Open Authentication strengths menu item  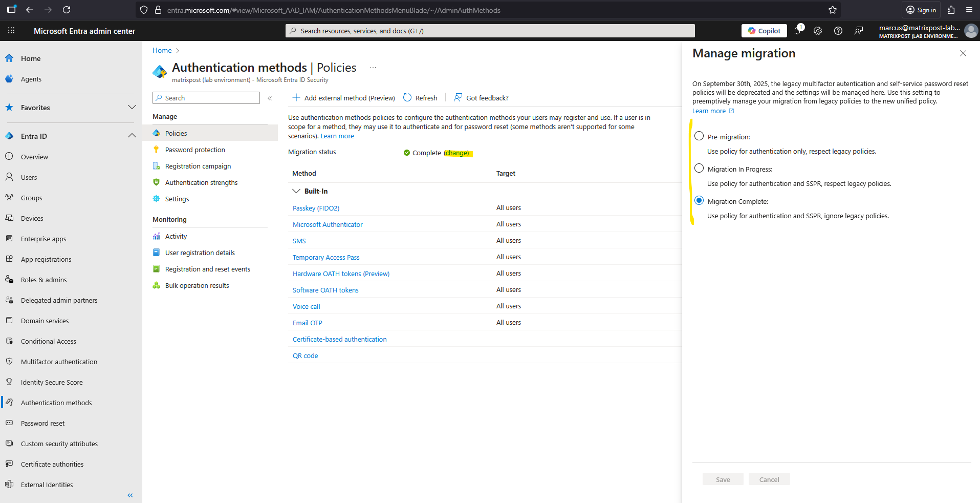[201, 183]
